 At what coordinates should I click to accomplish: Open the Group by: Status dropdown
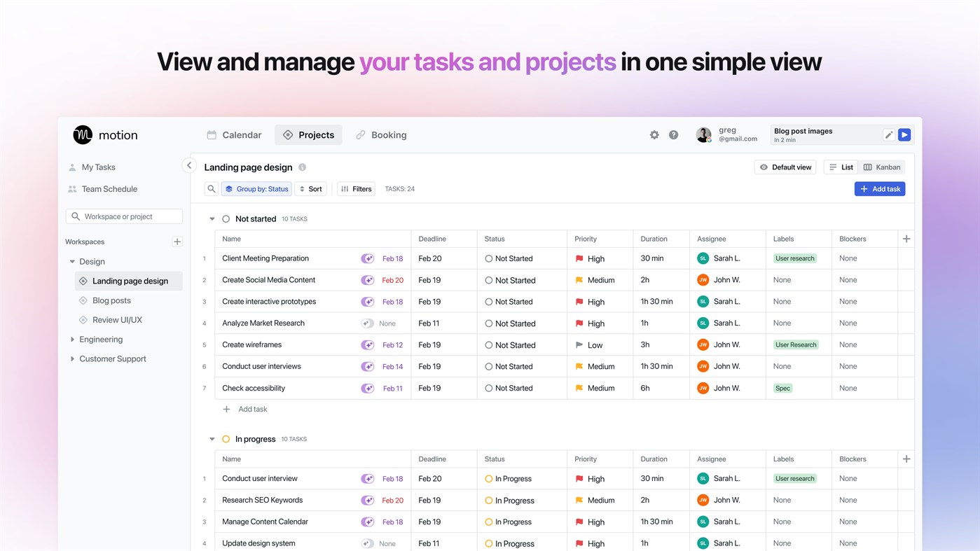click(x=256, y=188)
